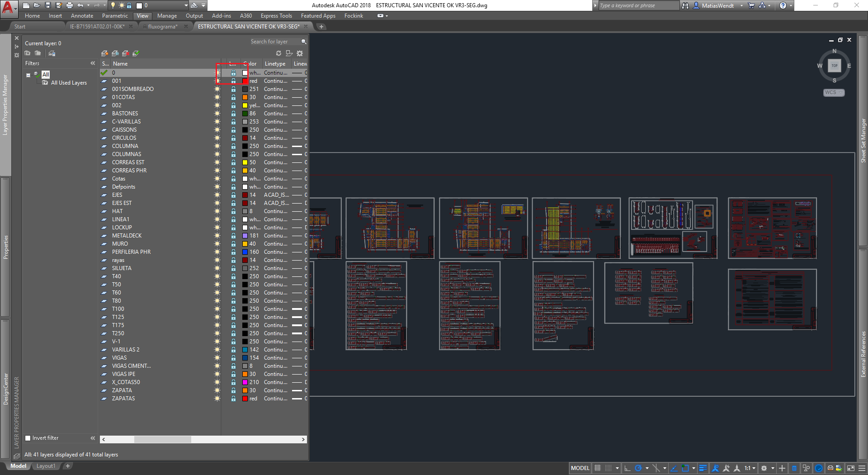Open the annotation scale 1:1 dropdown
This screenshot has height=475, width=868.
(x=754, y=468)
